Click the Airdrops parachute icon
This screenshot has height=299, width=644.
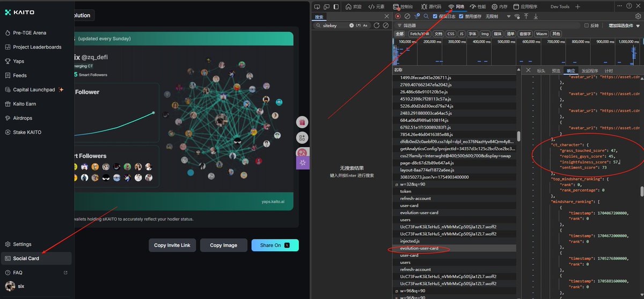tap(8, 118)
